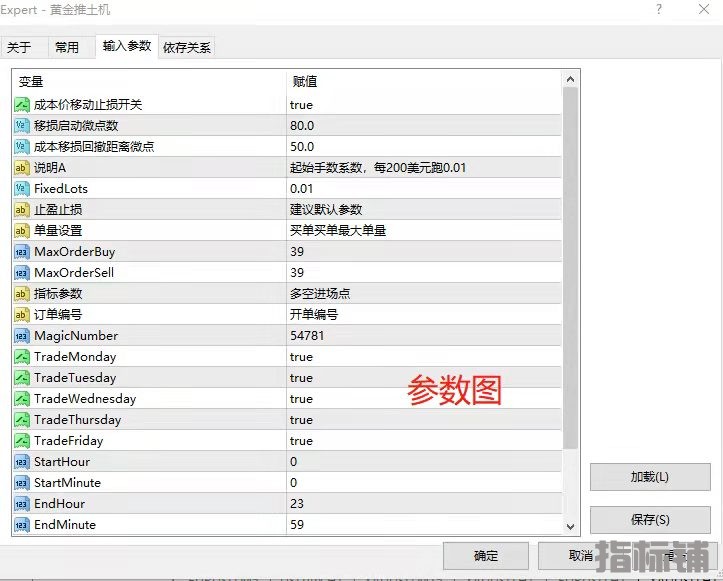Click the value 开单编号
723x581 pixels.
point(314,314)
